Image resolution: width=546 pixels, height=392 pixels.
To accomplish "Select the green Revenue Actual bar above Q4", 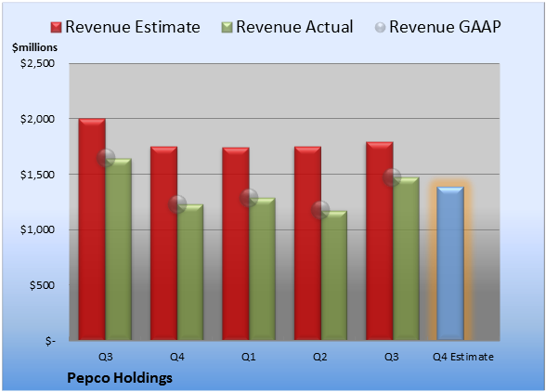I will pyautogui.click(x=190, y=272).
